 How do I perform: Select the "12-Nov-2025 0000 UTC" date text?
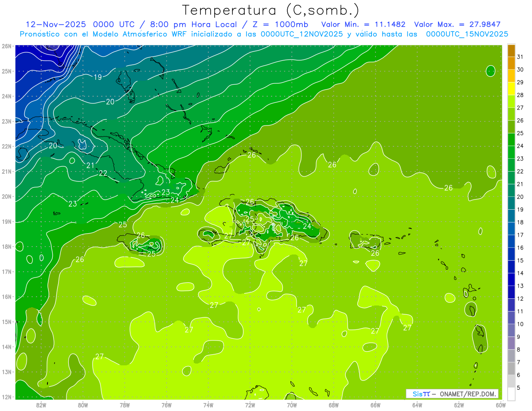(x=80, y=24)
